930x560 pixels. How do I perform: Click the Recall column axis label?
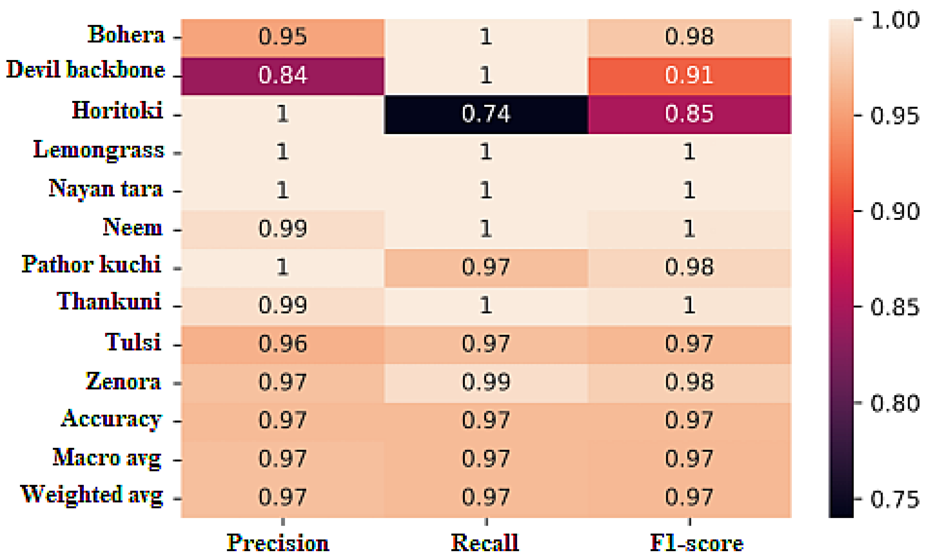(x=485, y=543)
